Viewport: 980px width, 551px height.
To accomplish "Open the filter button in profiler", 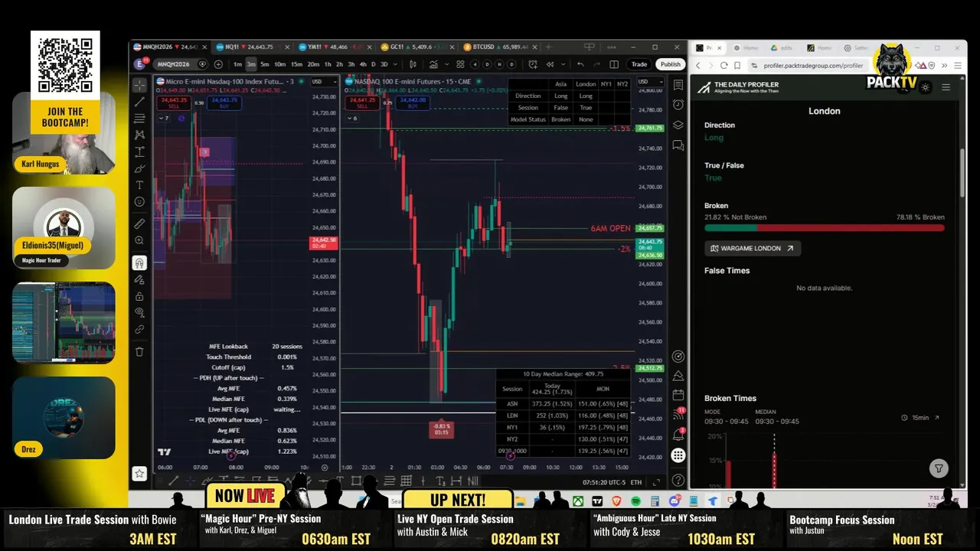I will [939, 468].
